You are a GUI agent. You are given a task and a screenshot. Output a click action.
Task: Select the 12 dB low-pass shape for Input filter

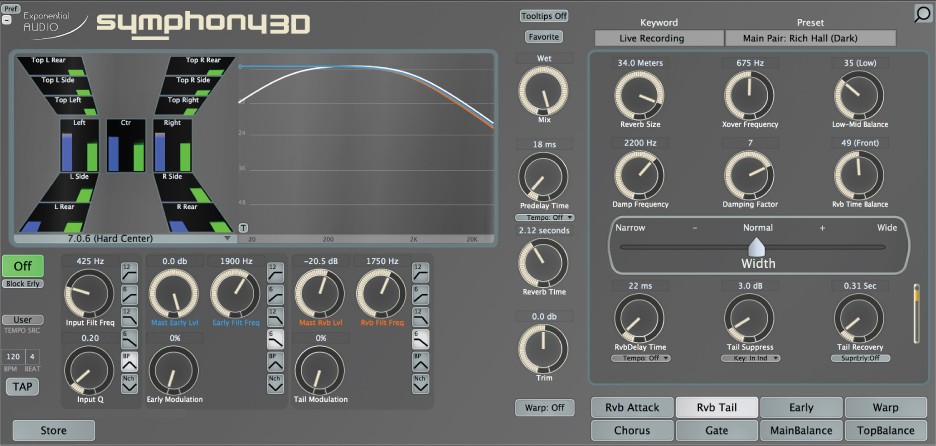[x=130, y=316]
